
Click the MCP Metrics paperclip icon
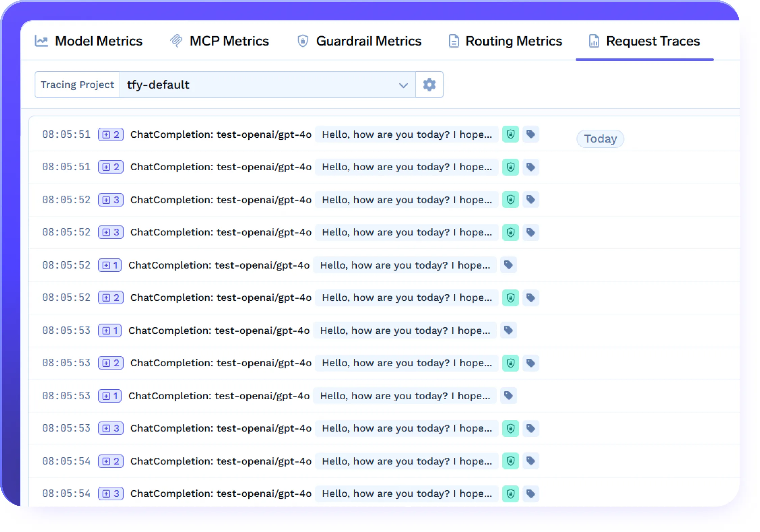[176, 41]
